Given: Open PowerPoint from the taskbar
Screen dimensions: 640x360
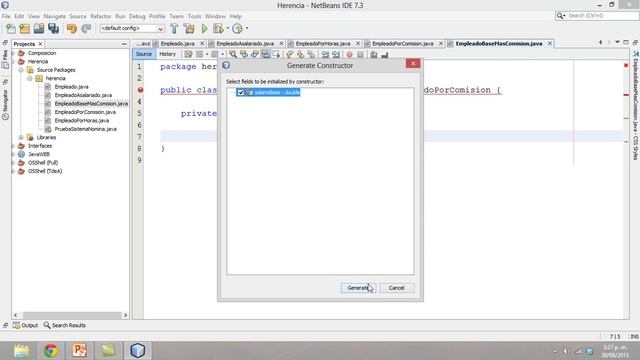Looking at the screenshot, I should [79, 351].
